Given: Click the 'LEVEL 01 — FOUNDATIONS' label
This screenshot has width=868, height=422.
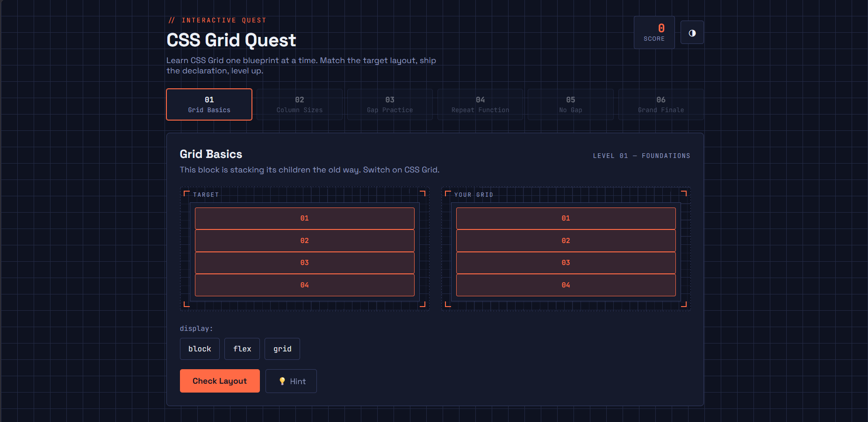Looking at the screenshot, I should (641, 156).
